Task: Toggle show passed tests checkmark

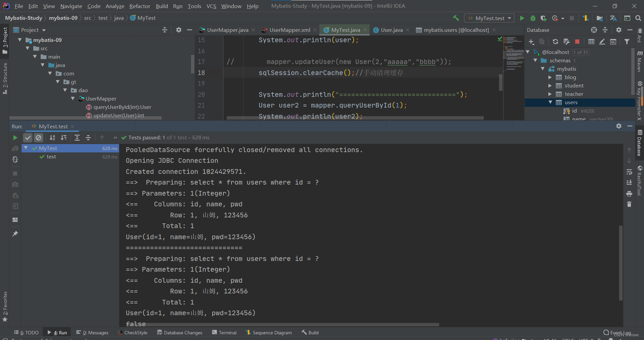Action: 28,138
